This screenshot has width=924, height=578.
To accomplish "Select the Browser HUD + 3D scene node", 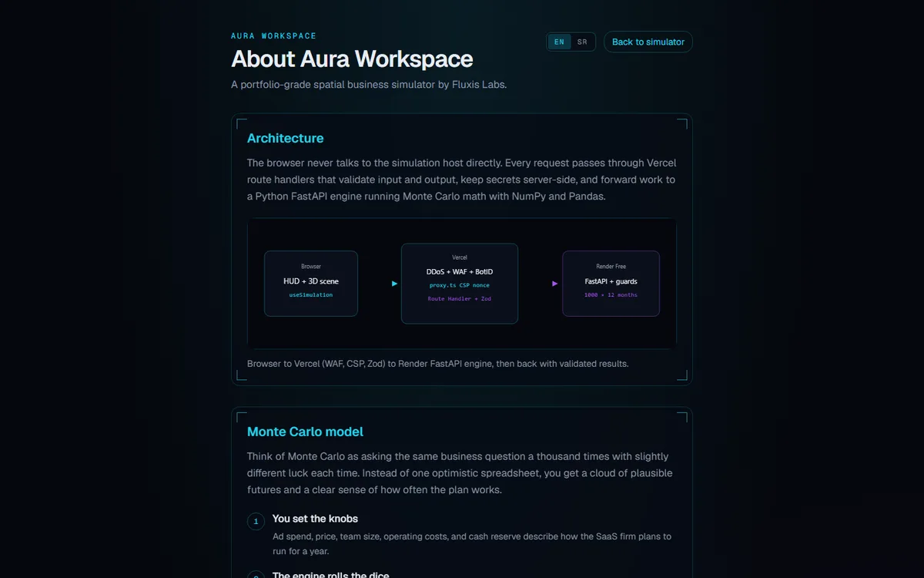I will [x=311, y=283].
